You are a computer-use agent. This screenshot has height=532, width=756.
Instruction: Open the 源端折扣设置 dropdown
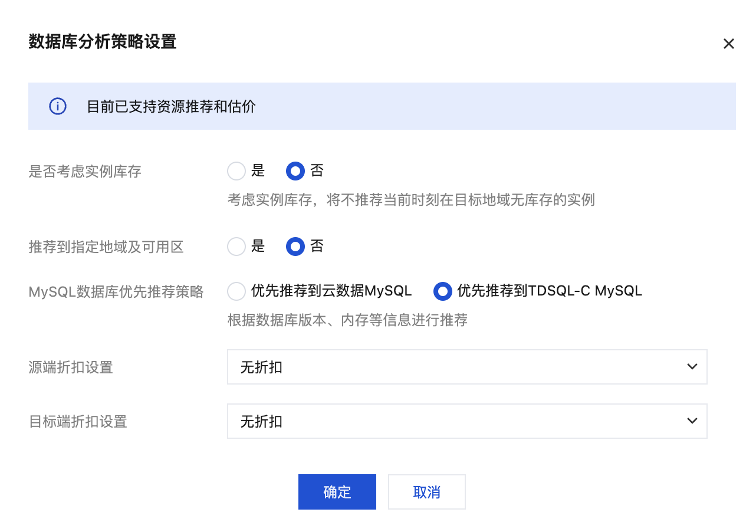point(466,367)
